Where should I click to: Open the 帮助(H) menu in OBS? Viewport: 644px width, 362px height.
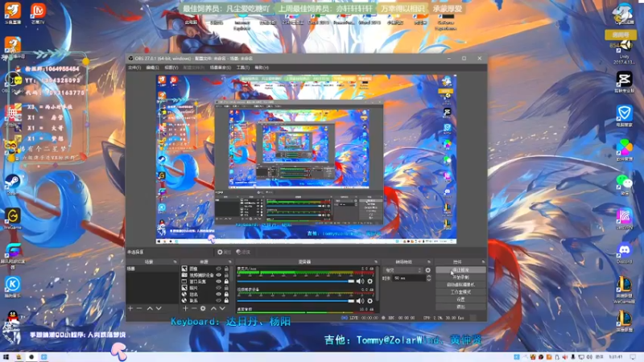(262, 68)
